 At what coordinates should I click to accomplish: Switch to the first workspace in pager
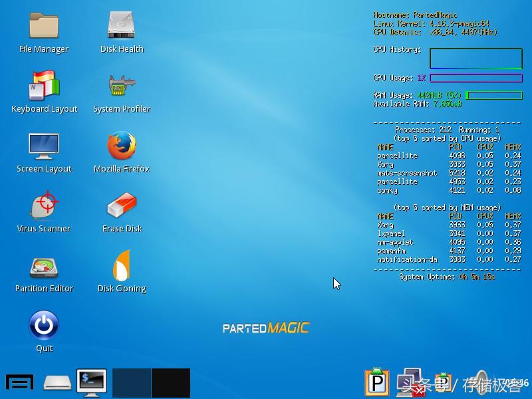point(132,383)
